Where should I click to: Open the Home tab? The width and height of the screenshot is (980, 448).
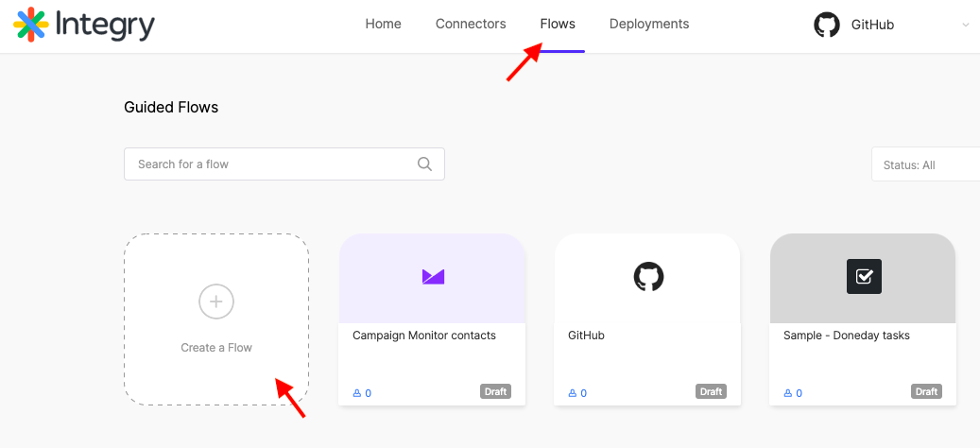coord(383,25)
